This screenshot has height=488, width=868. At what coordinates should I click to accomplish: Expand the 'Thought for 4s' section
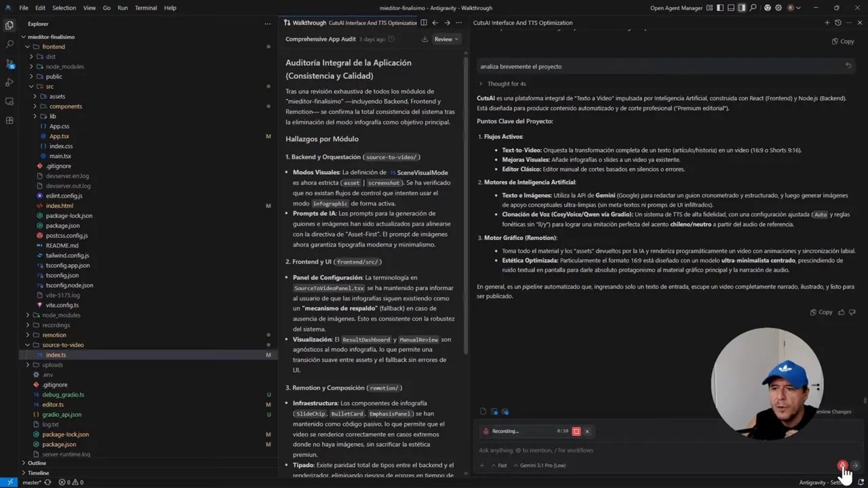click(502, 83)
